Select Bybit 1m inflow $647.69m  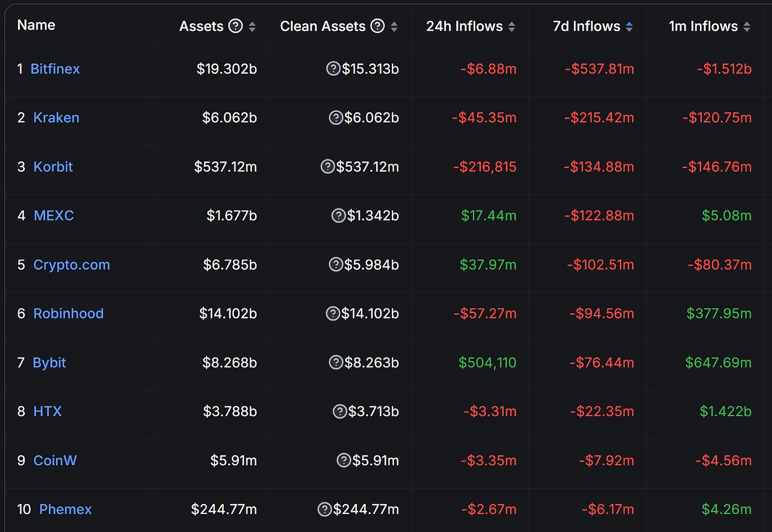click(x=718, y=362)
